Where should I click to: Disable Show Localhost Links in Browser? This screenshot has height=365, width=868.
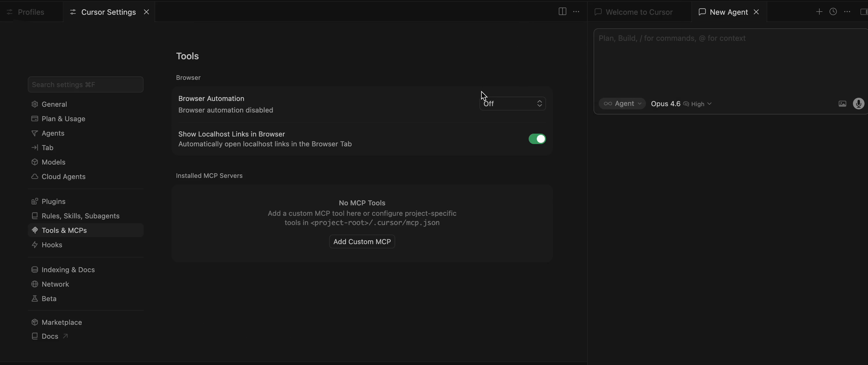point(537,139)
